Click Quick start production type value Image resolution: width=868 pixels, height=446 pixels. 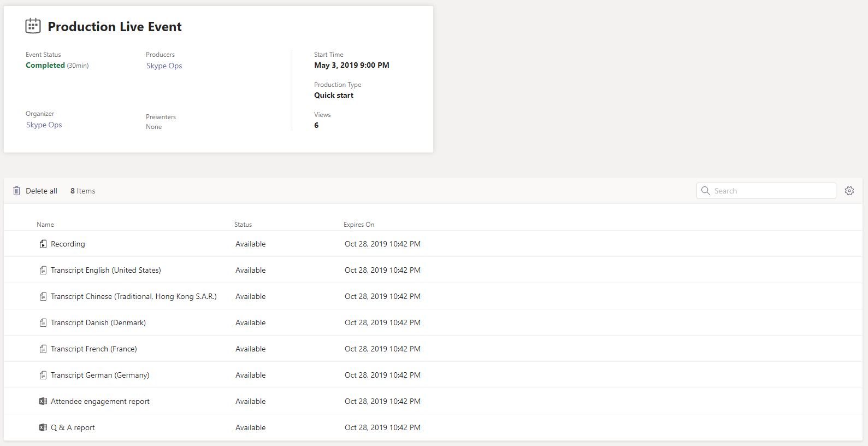tap(334, 95)
